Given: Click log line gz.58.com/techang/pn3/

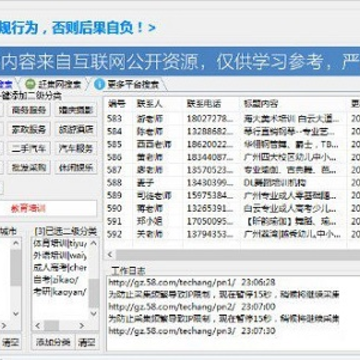Looking at the screenshot, I should (192, 331).
